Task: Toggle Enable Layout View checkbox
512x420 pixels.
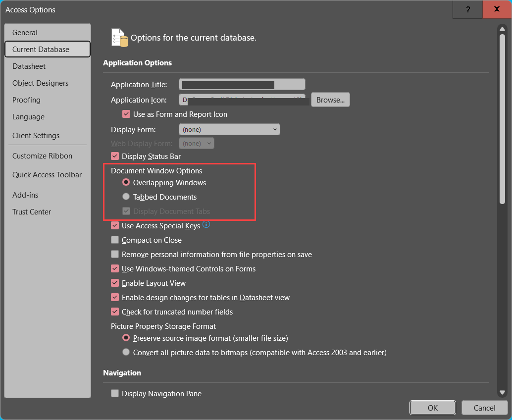Action: 115,283
